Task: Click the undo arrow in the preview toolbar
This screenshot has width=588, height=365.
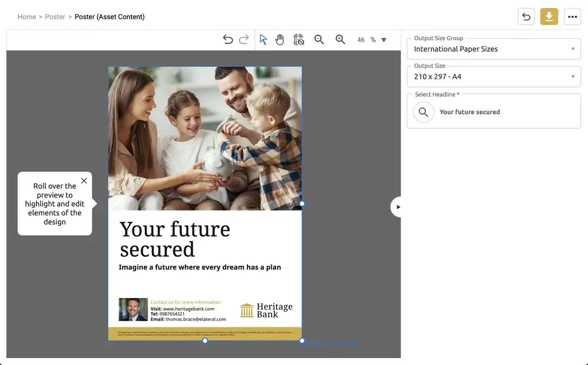Action: [228, 39]
